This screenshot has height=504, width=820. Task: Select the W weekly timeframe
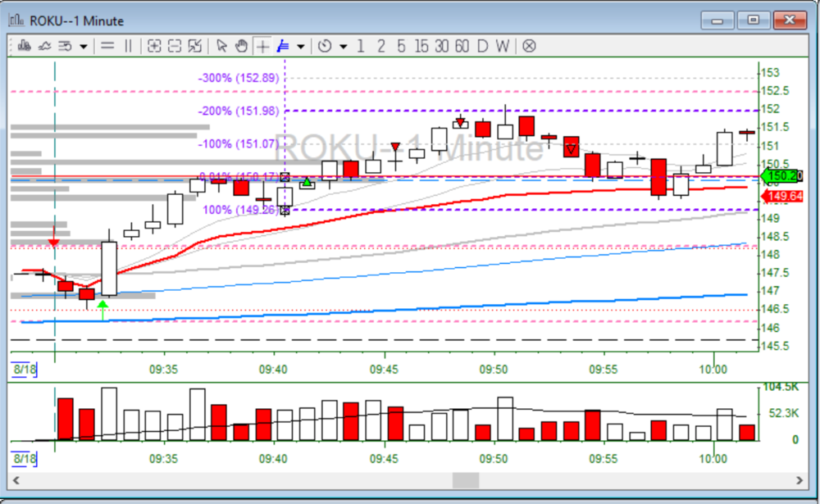pos(502,46)
